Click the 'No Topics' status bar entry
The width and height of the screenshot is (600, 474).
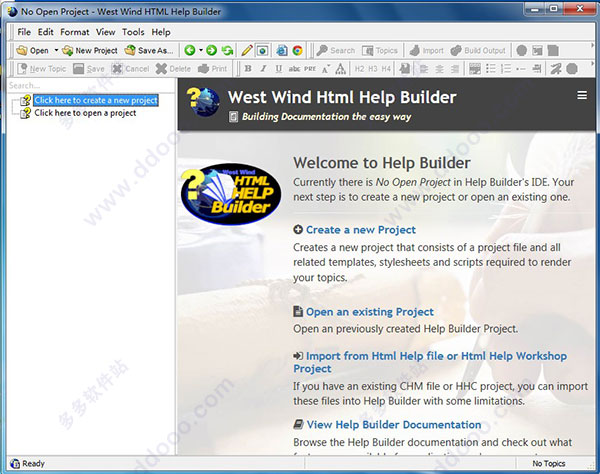[x=548, y=463]
